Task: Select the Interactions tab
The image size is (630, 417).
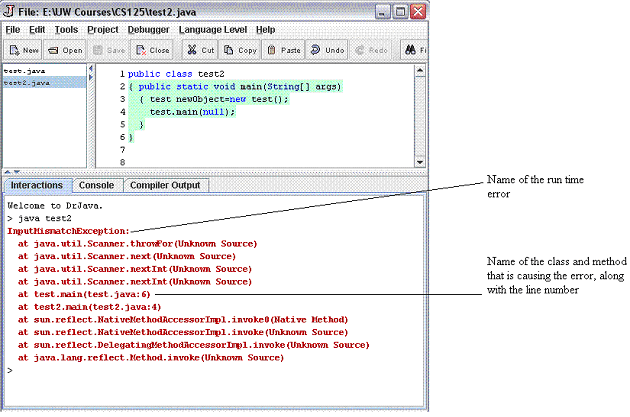Action: click(x=37, y=185)
